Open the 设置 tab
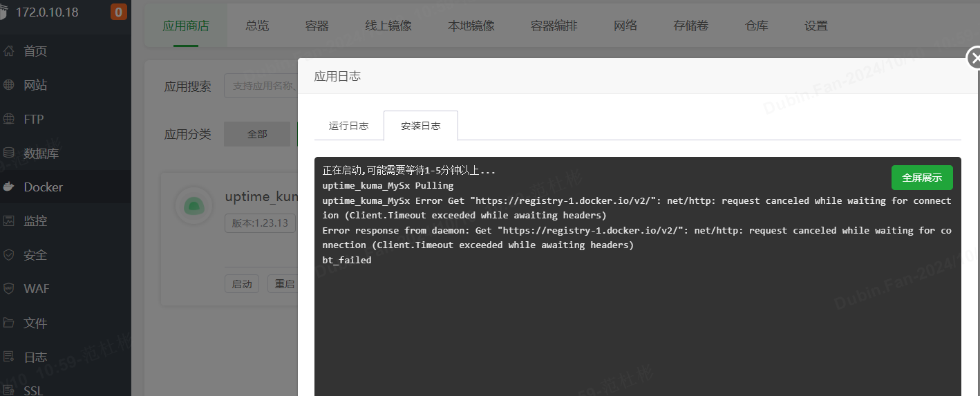 pyautogui.click(x=816, y=26)
